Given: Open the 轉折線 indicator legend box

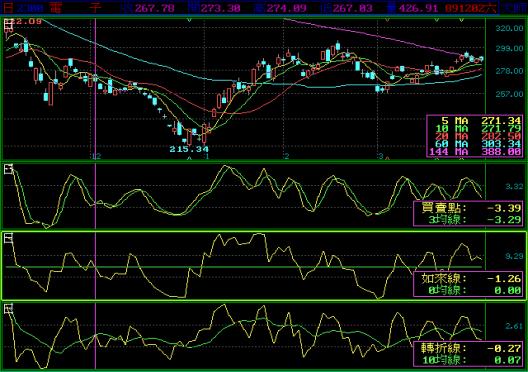Looking at the screenshot, I should (468, 354).
